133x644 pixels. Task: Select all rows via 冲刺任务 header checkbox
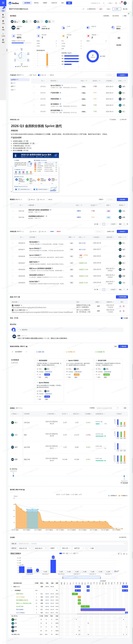point(13,237)
